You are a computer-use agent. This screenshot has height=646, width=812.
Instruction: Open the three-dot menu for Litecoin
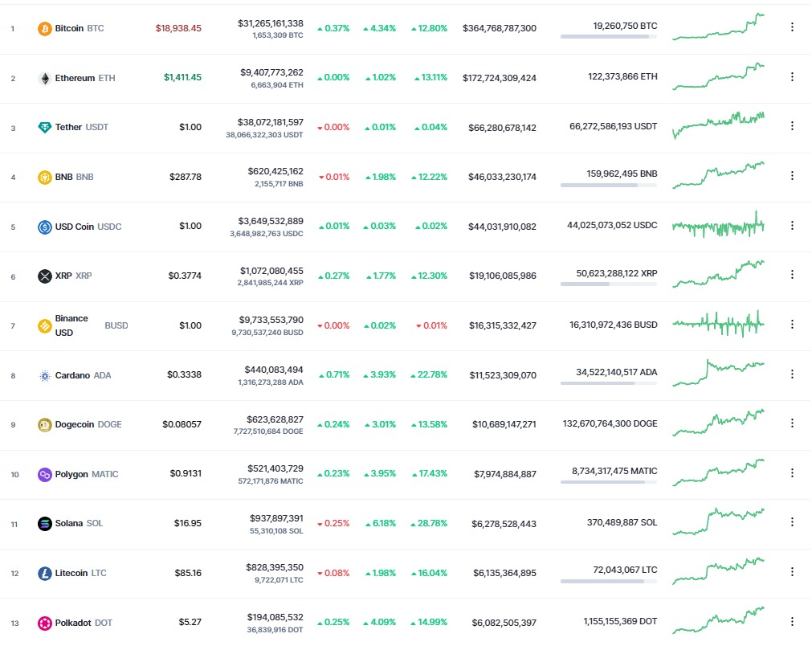click(x=792, y=572)
